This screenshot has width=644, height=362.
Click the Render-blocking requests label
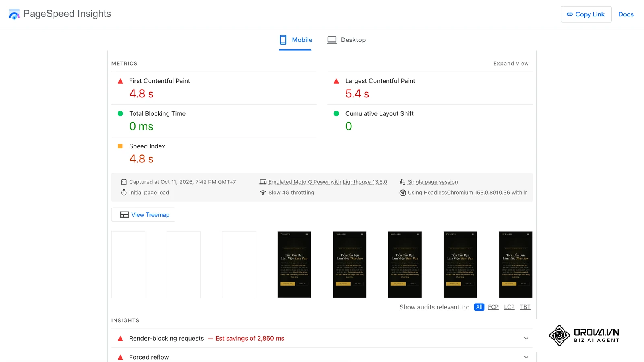coord(166,339)
